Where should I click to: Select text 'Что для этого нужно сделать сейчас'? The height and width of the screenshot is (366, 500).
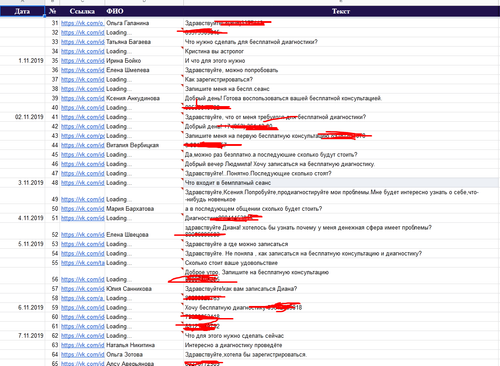click(x=234, y=336)
